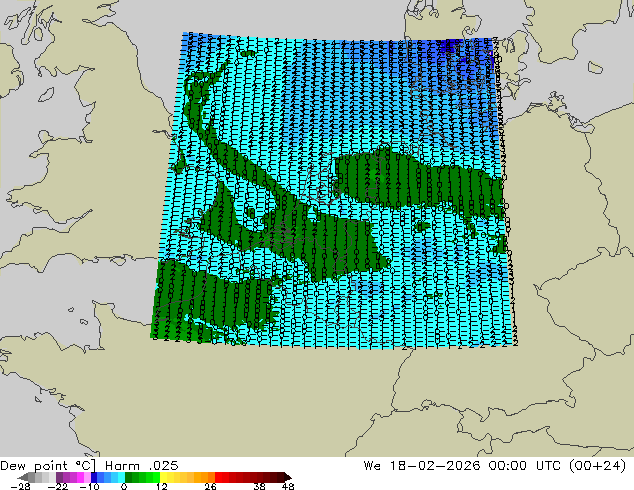634x490 pixels.
Task: Click the '-22' legend scale label
Action: [57, 486]
